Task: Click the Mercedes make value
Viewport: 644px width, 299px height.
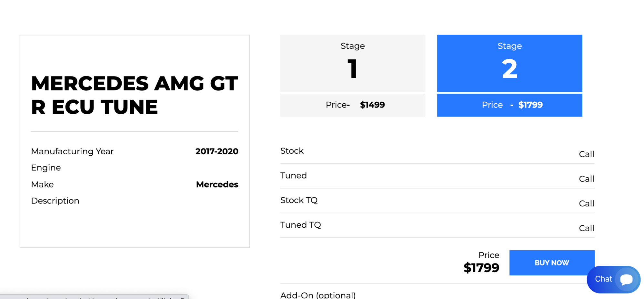Action: tap(217, 184)
